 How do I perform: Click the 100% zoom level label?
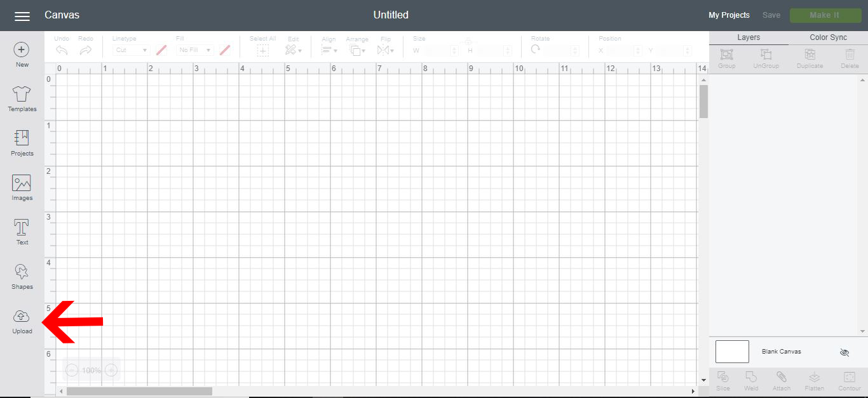(92, 370)
